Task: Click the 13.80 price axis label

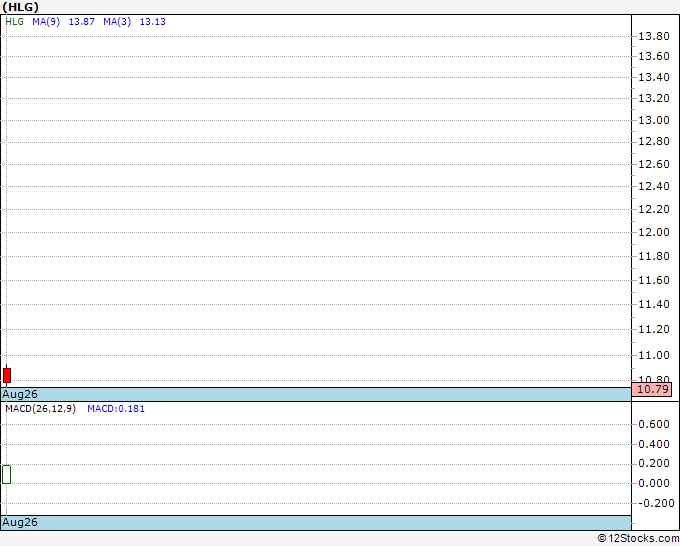Action: (654, 36)
